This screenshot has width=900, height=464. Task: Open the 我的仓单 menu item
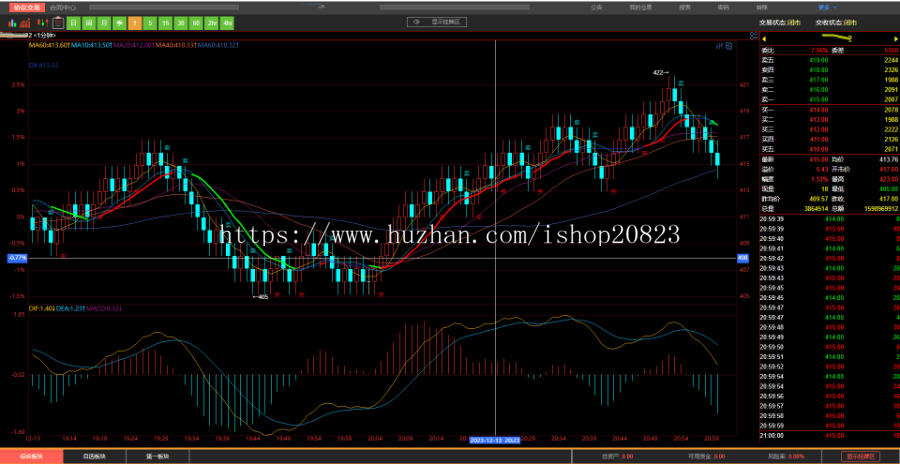tap(641, 7)
